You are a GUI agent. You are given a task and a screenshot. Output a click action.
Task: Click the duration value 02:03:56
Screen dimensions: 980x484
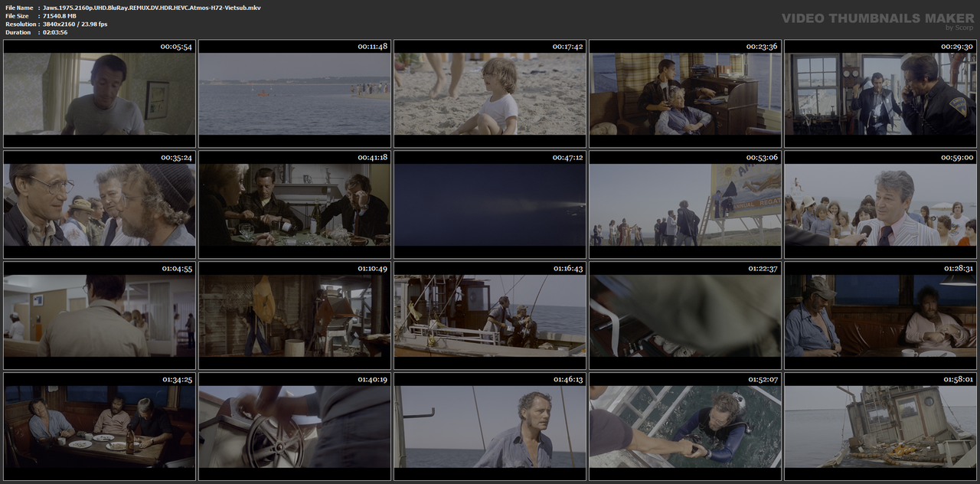point(55,32)
